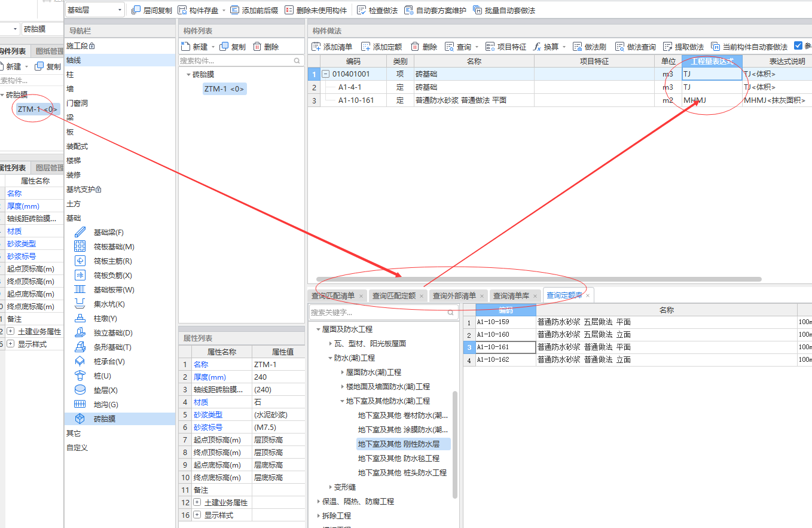Click the 层间复制 toolbar icon
The image size is (812, 528).
pos(136,10)
